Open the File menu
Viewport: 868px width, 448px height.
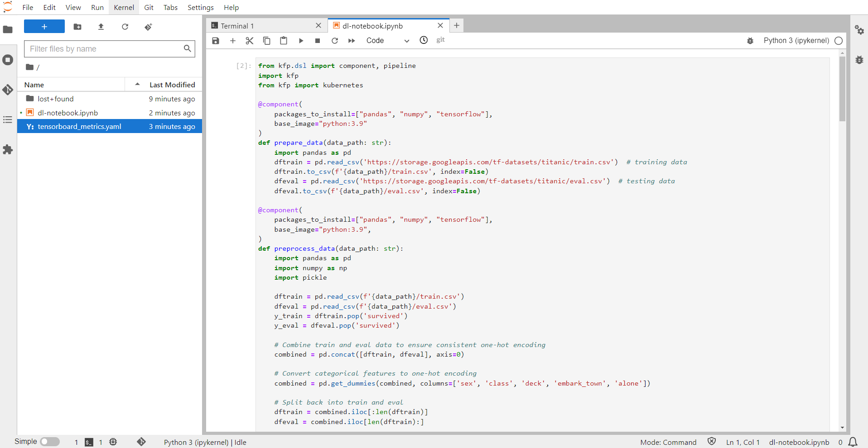click(28, 7)
